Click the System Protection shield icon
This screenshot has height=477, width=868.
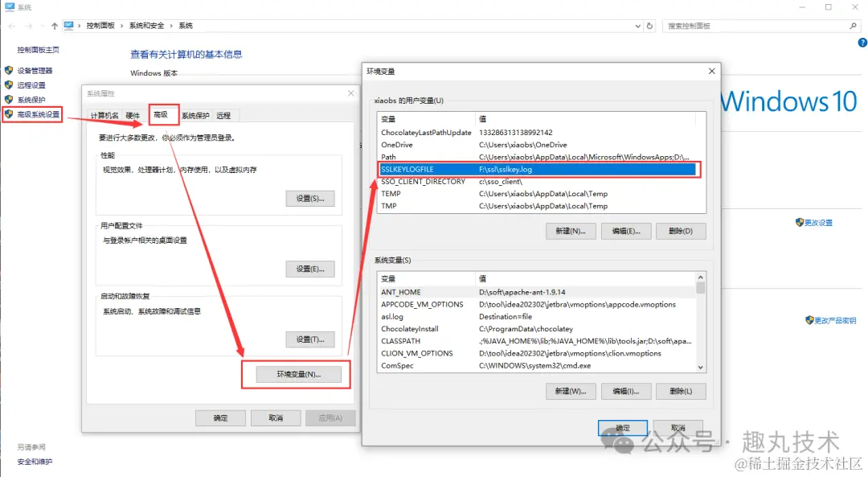(9, 99)
